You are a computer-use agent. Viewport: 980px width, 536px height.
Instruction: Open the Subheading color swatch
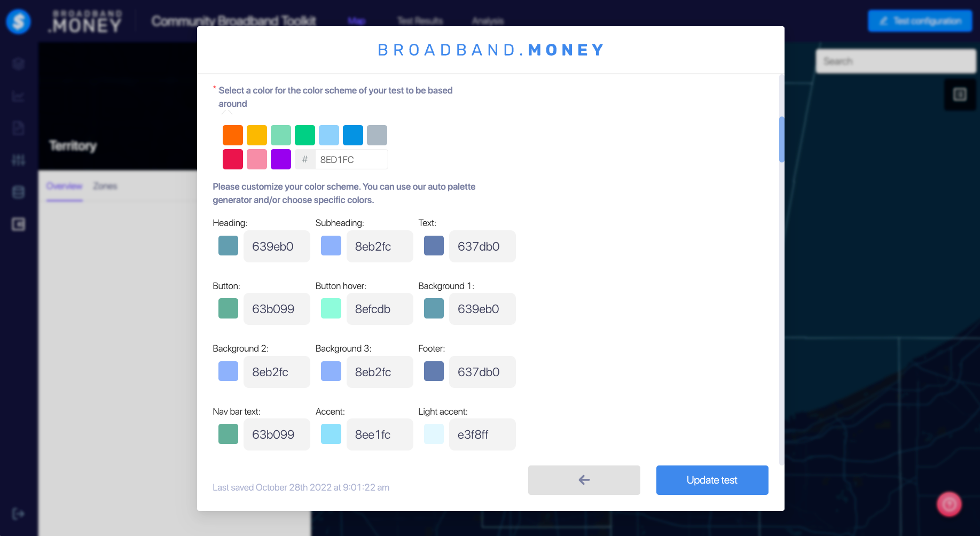pos(331,246)
